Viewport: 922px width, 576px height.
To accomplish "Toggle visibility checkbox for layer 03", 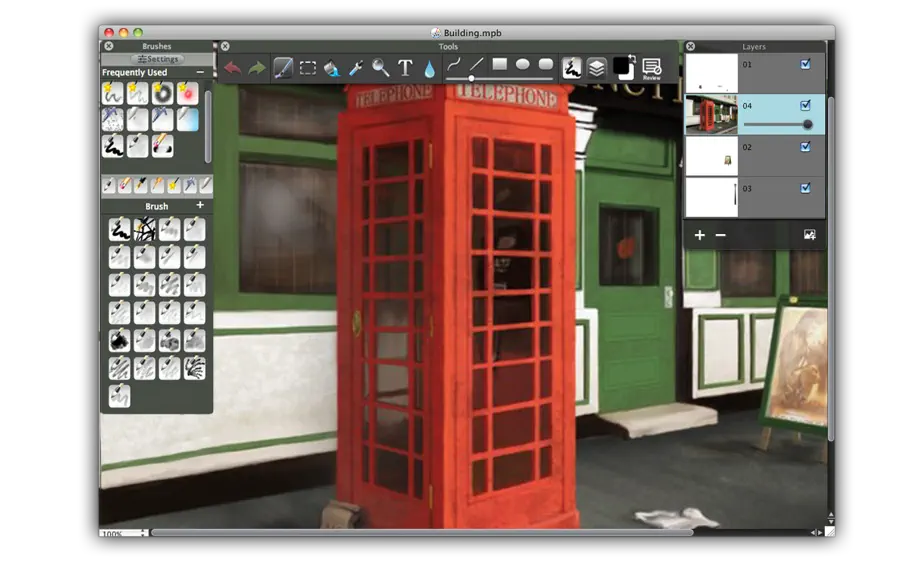I will 806,188.
